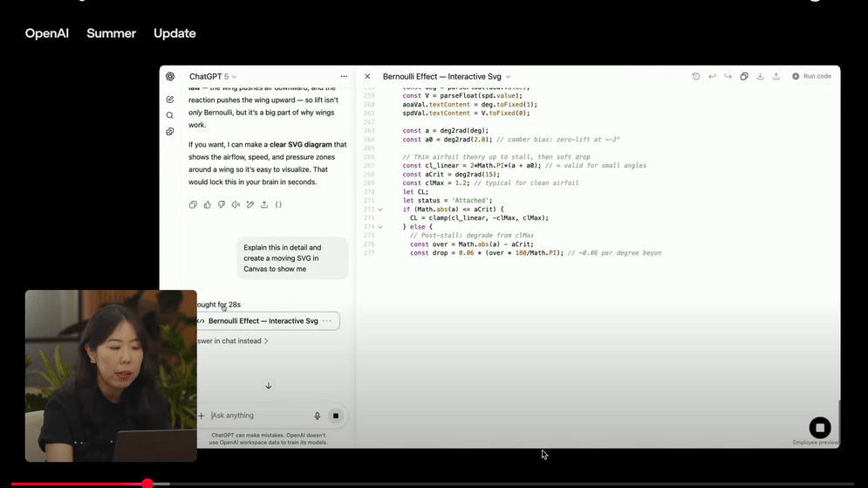Collapse code fold arrow at line 274
Screen dimensions: 868x488
click(x=380, y=227)
